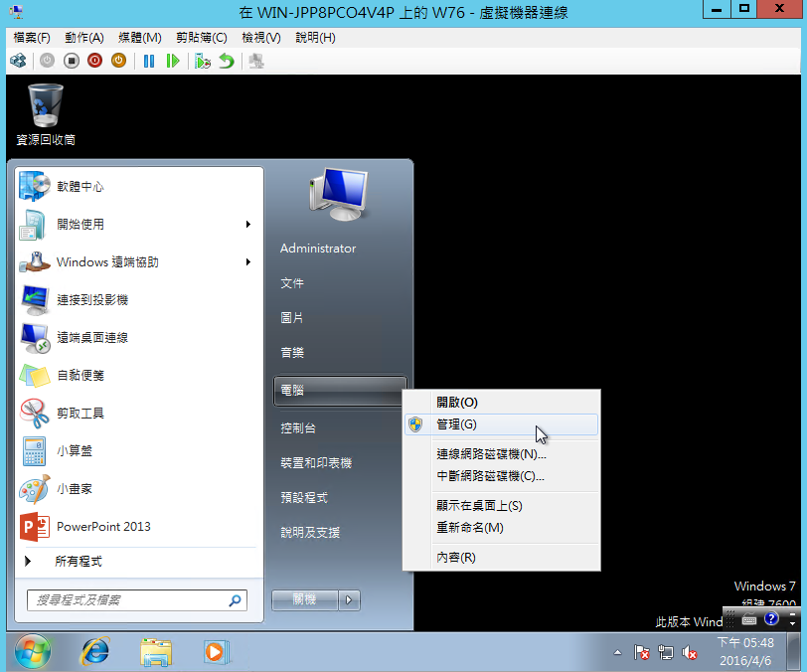Click the Windows Start orb
807x672 pixels.
[33, 651]
